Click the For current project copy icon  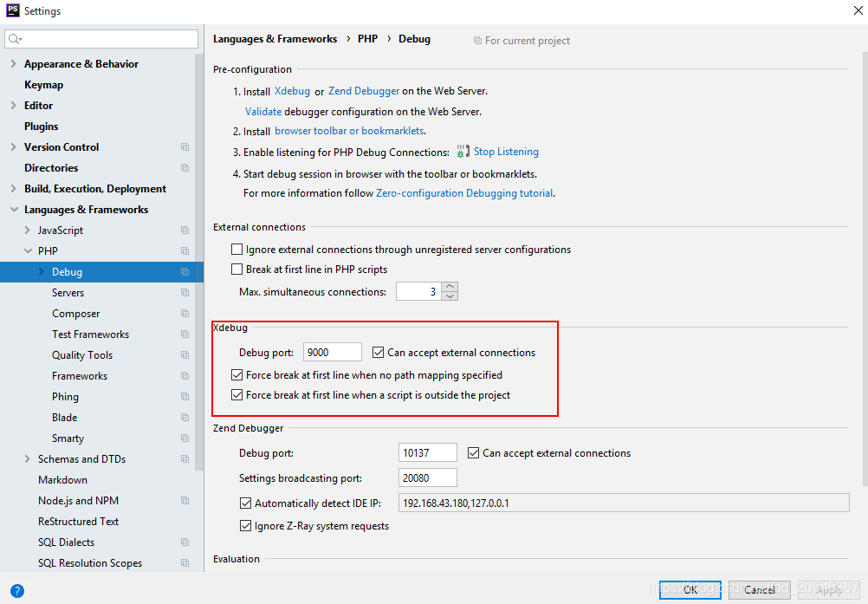point(477,41)
